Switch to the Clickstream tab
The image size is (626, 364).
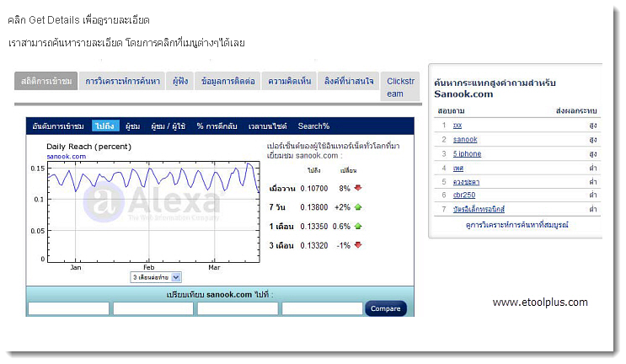[x=400, y=87]
